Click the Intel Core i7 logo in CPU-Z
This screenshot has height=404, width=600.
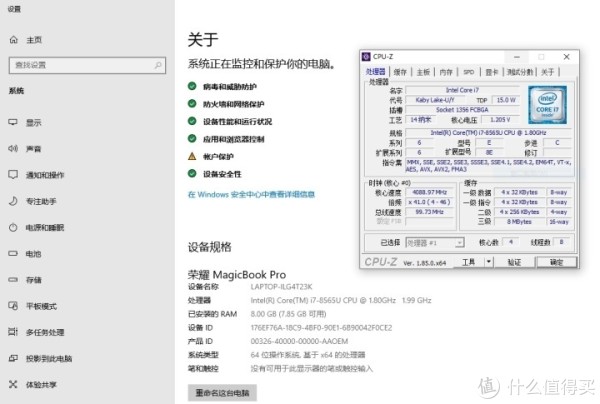pos(548,105)
